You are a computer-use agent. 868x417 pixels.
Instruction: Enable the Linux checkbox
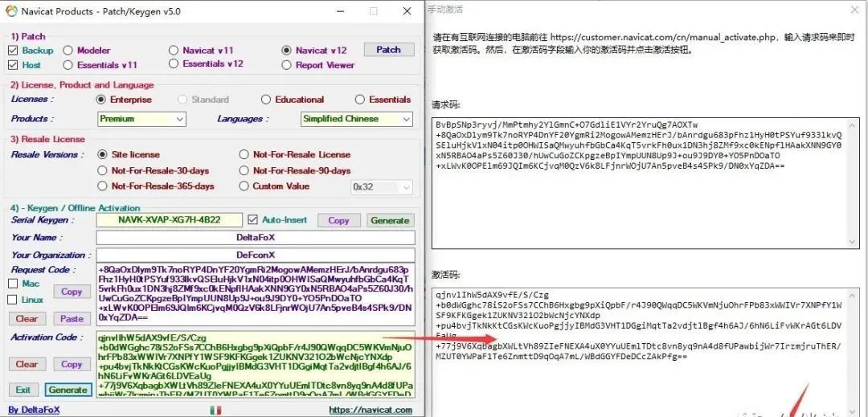pyautogui.click(x=12, y=300)
